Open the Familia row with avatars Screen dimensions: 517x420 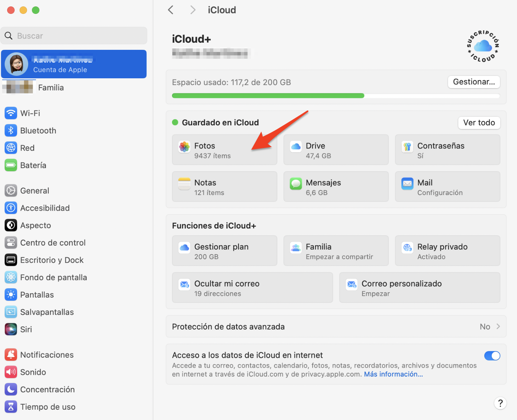click(x=74, y=88)
